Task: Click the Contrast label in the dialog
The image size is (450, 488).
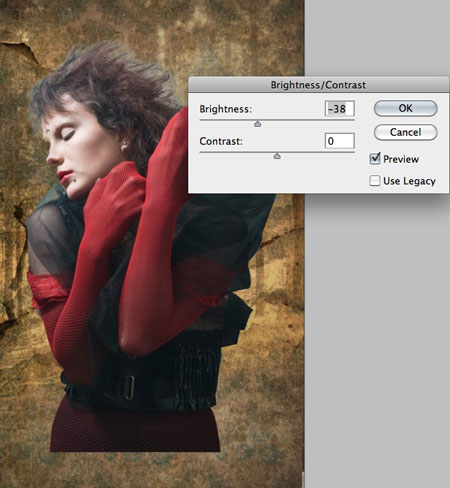Action: coord(221,141)
